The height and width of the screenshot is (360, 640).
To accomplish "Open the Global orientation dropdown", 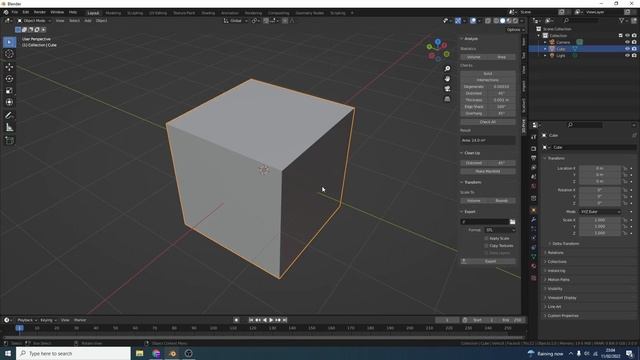I will click(x=236, y=20).
